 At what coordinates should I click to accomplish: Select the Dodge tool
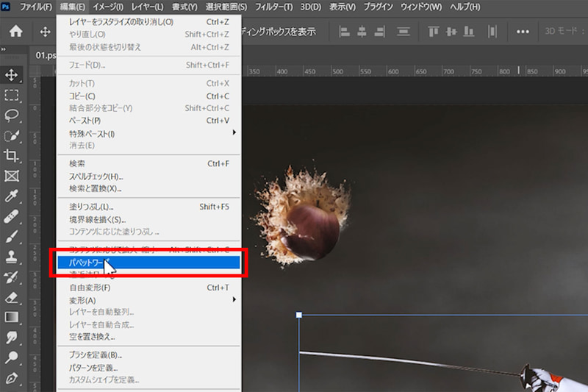pyautogui.click(x=11, y=357)
